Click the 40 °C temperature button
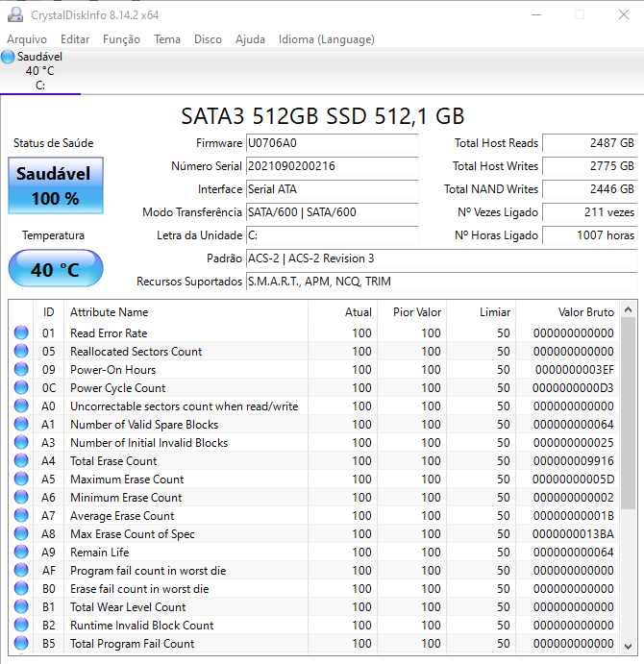The image size is (644, 664). [x=56, y=268]
